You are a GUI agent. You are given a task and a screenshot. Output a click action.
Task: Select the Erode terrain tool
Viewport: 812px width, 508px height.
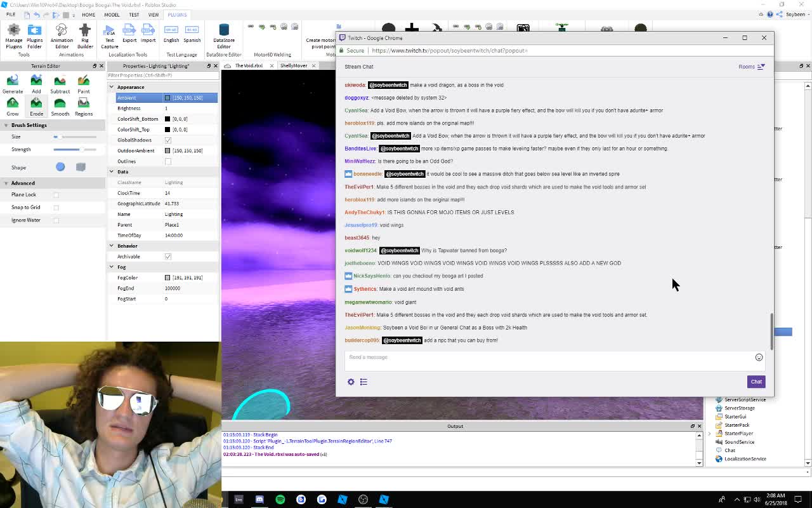pyautogui.click(x=36, y=106)
